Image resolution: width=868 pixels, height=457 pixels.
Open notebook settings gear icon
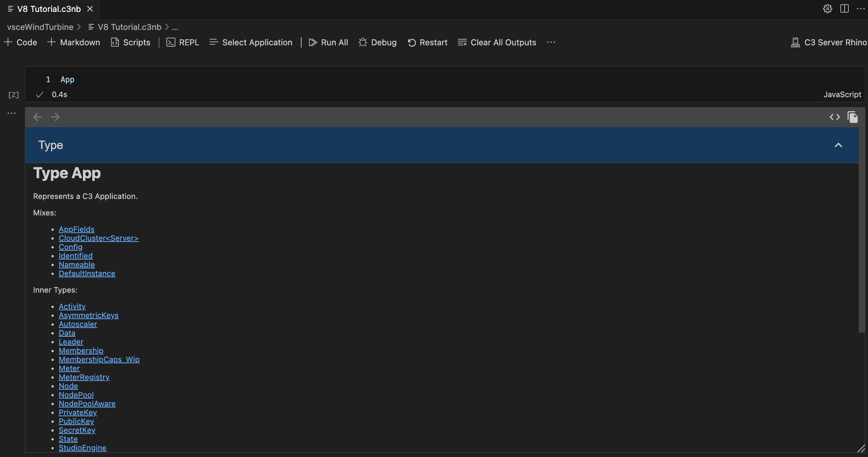[x=827, y=9]
